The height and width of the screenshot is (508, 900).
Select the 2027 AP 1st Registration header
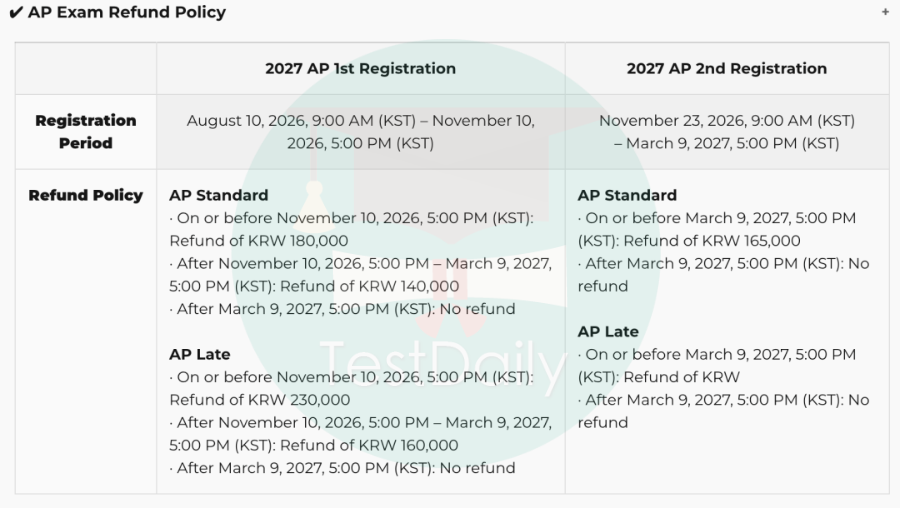[x=360, y=68]
